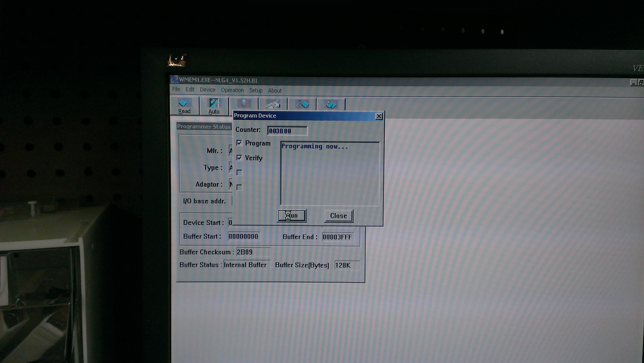644x363 pixels.
Task: Open the Setup menu
Action: pyautogui.click(x=256, y=90)
